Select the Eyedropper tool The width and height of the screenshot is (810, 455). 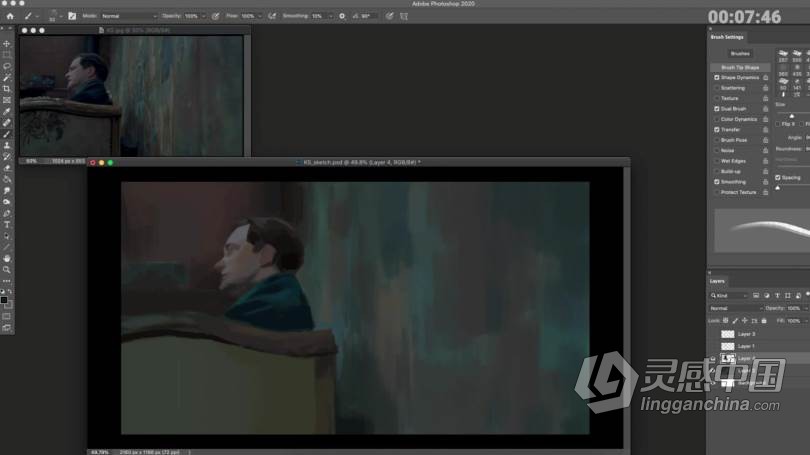7,112
